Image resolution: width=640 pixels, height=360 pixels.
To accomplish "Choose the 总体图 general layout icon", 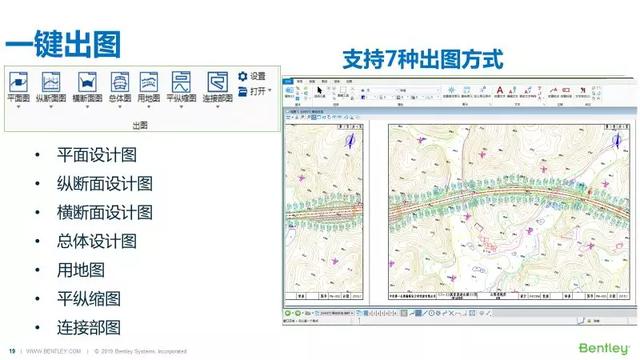I will pyautogui.click(x=120, y=82).
